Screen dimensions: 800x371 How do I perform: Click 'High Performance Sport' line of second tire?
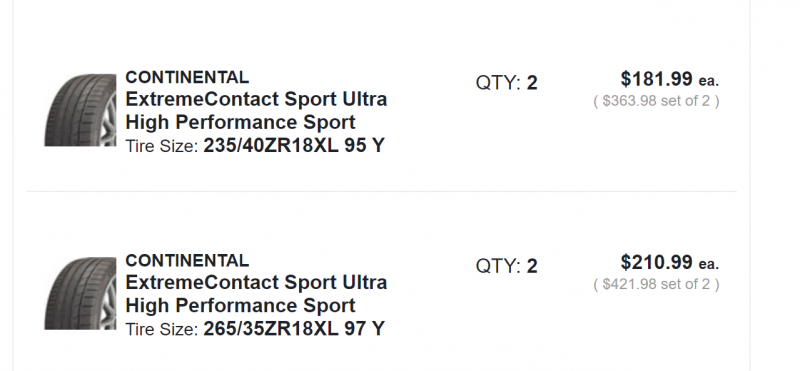click(x=240, y=306)
